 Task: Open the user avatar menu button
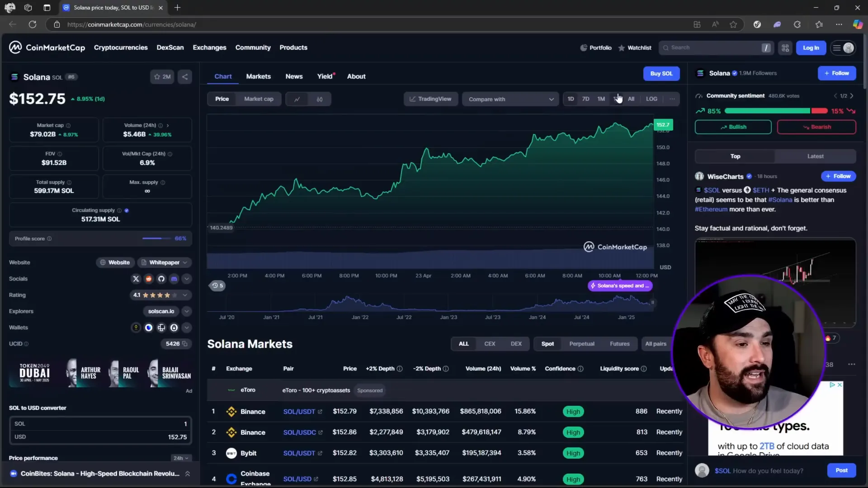click(x=843, y=48)
